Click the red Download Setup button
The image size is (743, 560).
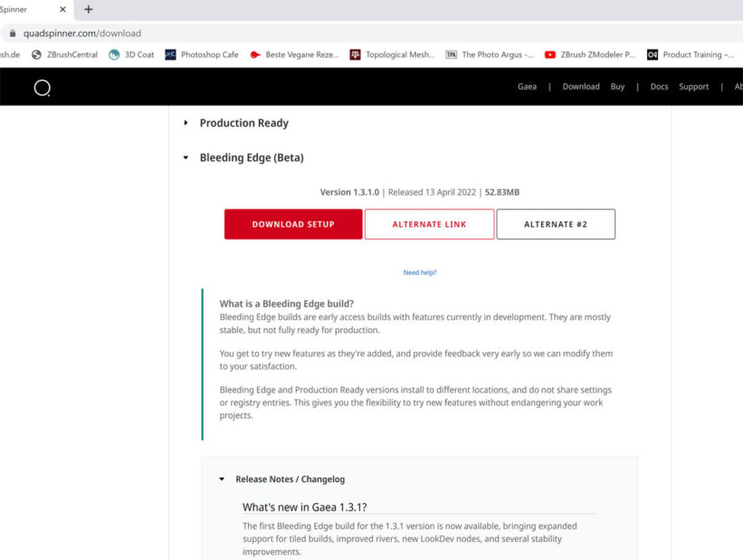(293, 224)
